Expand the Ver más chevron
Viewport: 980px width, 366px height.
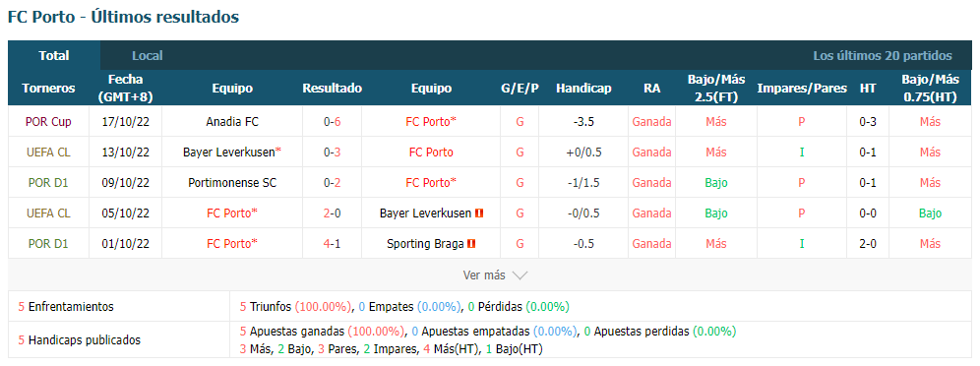click(x=520, y=275)
